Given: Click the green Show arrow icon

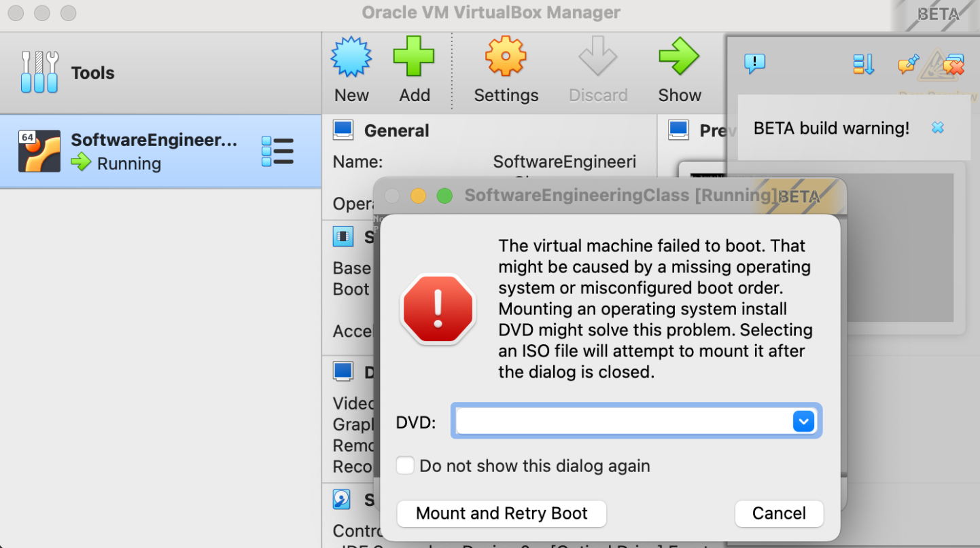Looking at the screenshot, I should coord(679,56).
